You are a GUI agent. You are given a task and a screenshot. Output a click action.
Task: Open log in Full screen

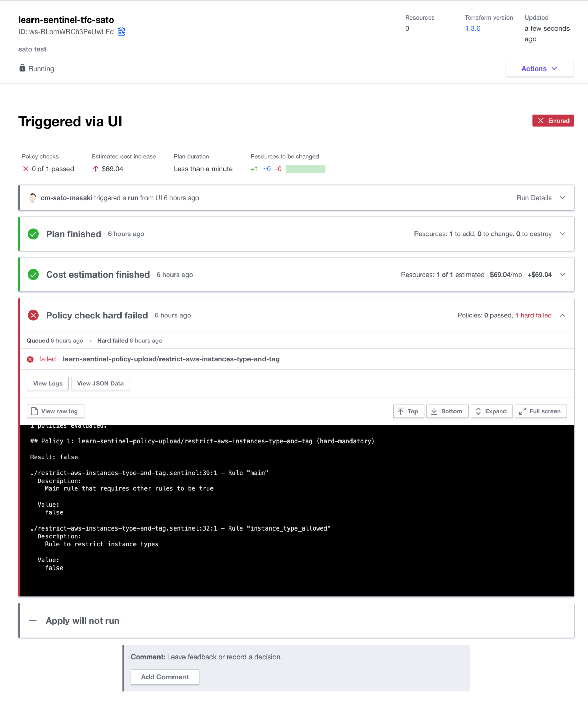pos(540,411)
